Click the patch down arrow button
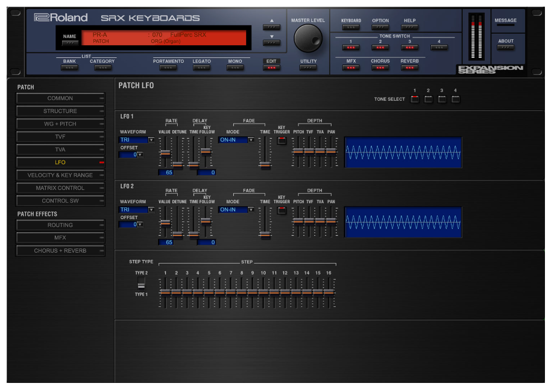The width and height of the screenshot is (554, 392). point(271,43)
